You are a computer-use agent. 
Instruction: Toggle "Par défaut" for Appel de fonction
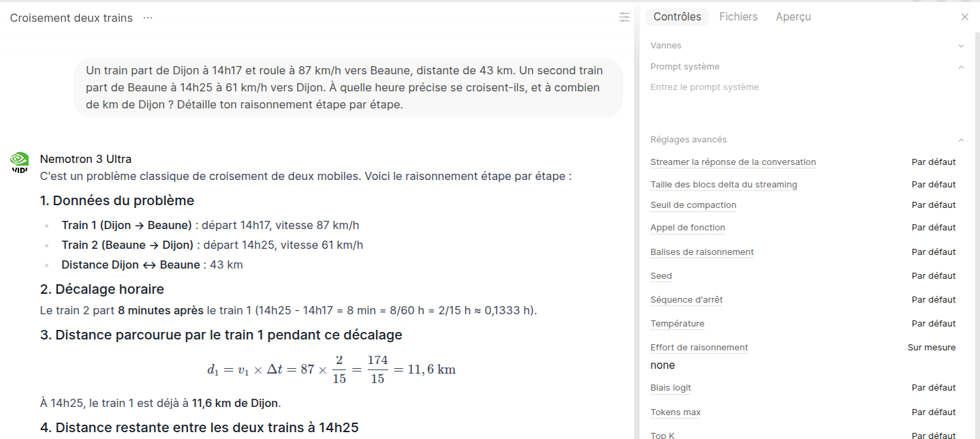coord(934,228)
